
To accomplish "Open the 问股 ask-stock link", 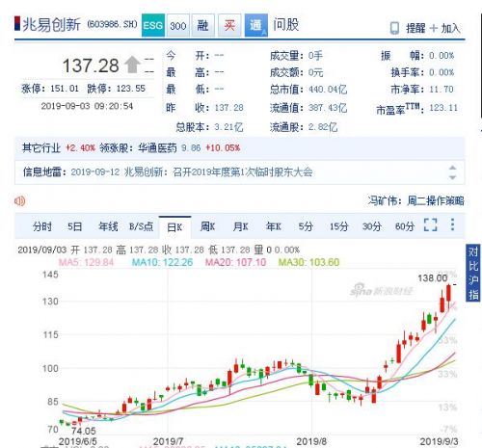I will 286,25.
